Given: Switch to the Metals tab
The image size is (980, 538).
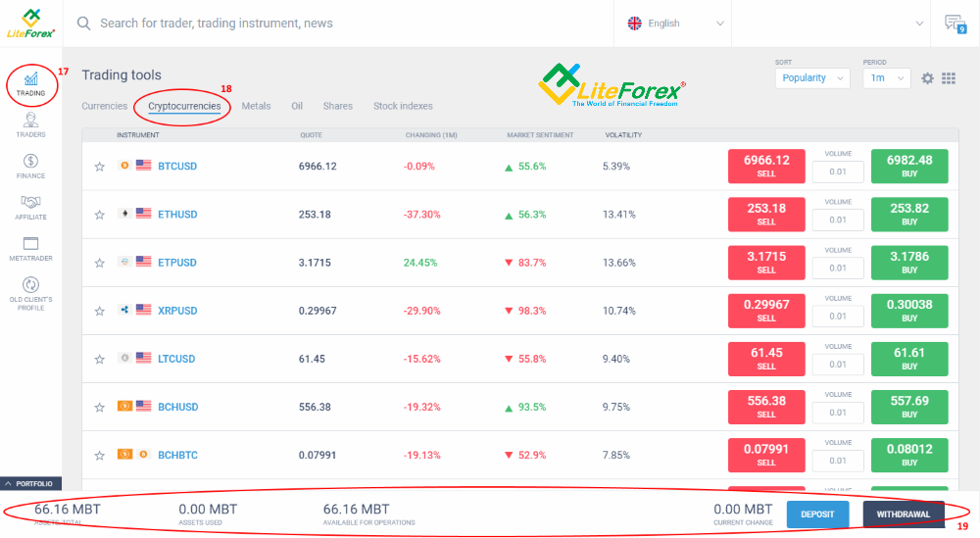Looking at the screenshot, I should (x=256, y=106).
